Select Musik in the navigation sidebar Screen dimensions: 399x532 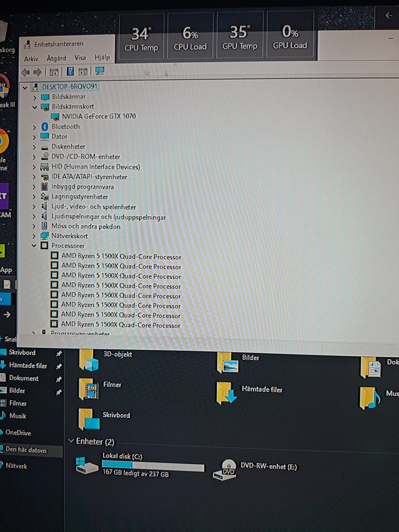17,416
